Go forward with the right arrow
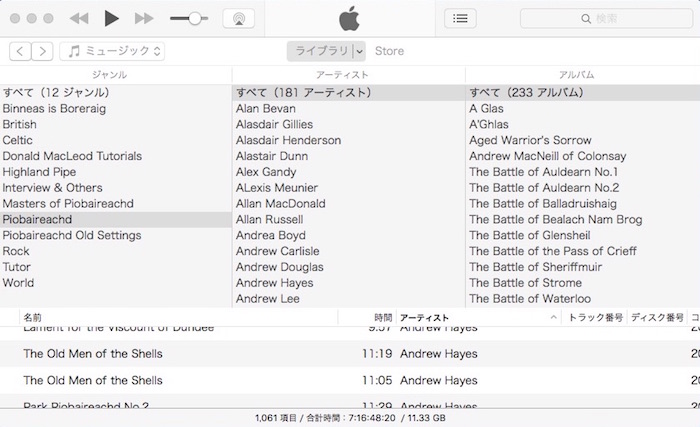 tap(43, 52)
